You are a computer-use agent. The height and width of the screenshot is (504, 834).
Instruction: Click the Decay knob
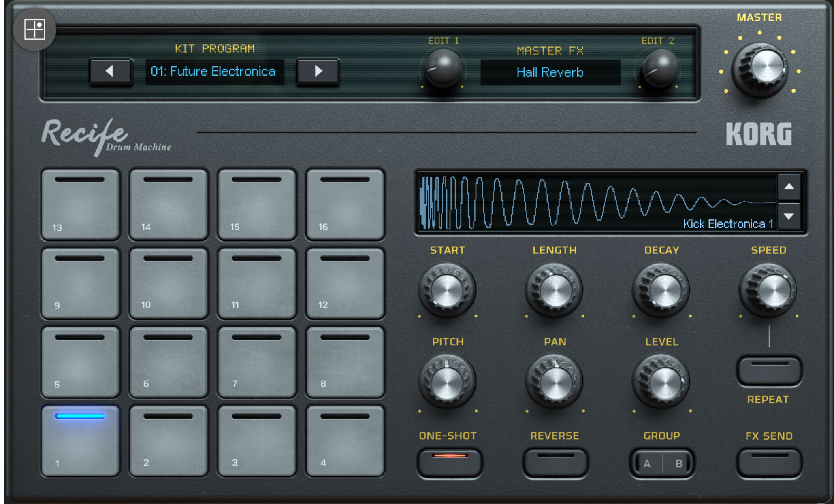(x=661, y=289)
